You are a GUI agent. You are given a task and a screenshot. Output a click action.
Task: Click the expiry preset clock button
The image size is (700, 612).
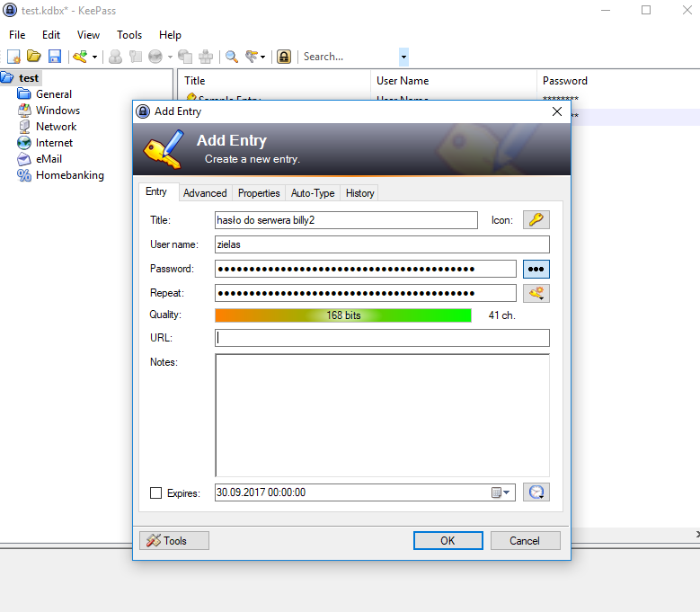[x=536, y=492]
